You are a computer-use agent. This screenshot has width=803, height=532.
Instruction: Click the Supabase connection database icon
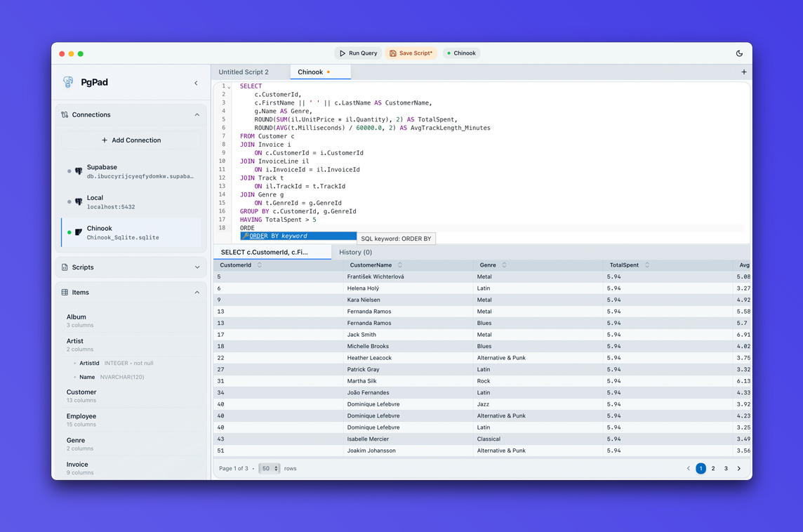[x=79, y=171]
